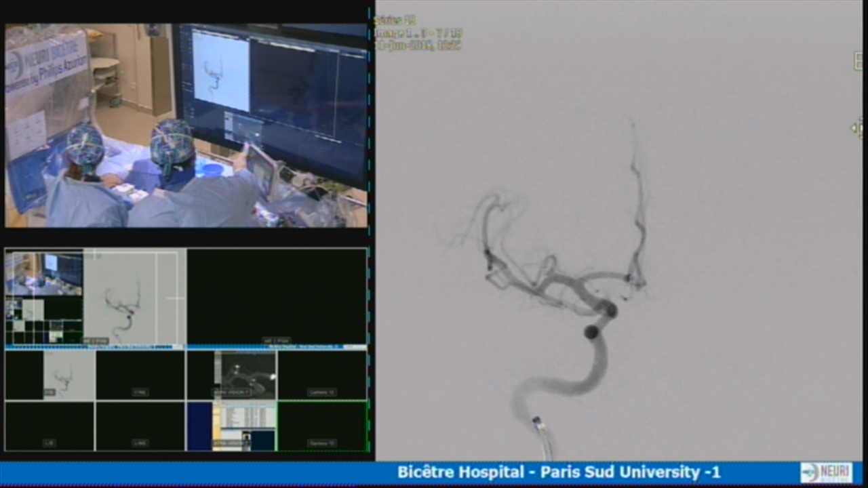Click the Bicêtre Hospital - Paris Sud University caption
This screenshot has height=488, width=868.
[x=558, y=472]
